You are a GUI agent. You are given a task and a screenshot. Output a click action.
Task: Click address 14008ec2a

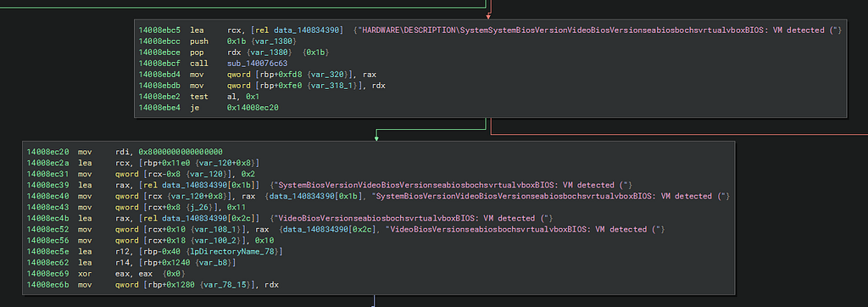49,162
